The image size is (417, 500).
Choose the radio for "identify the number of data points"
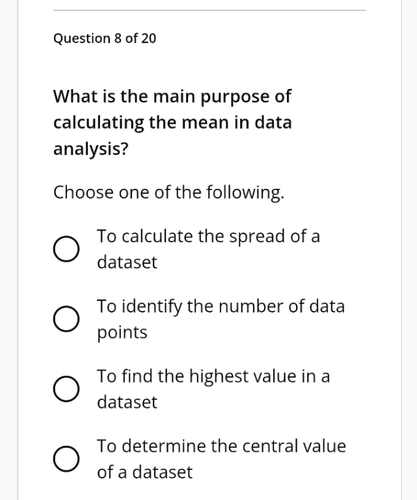66,319
